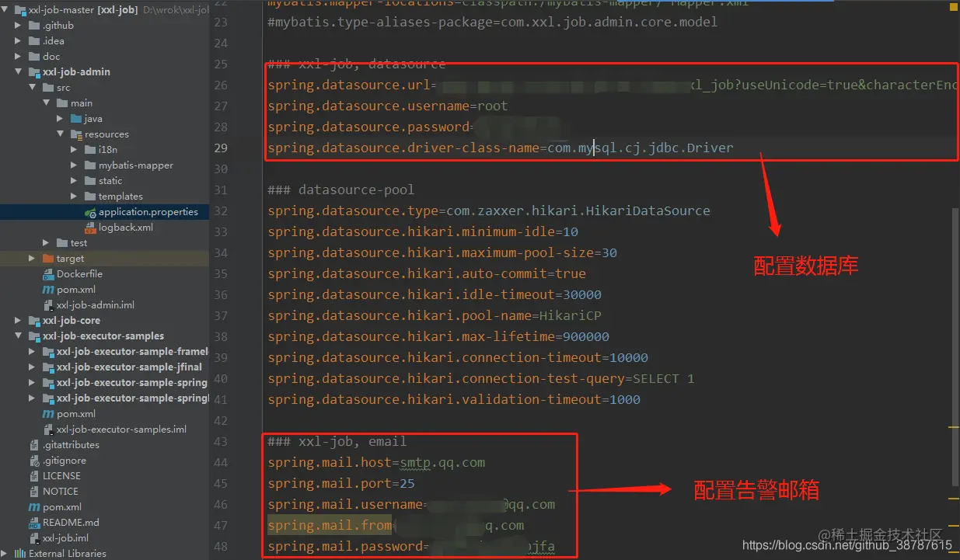Click the spring.mail.port=25 line
The image size is (960, 560).
click(x=341, y=483)
